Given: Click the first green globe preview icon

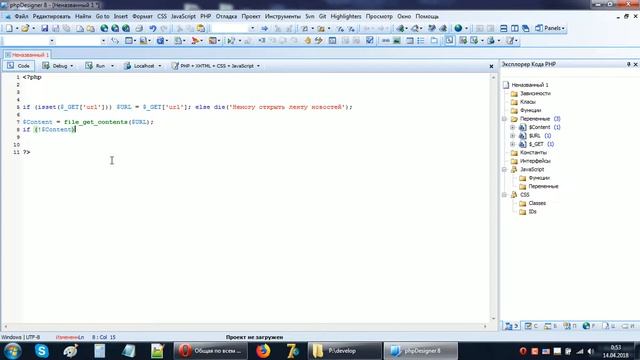Looking at the screenshot, I should coord(104,28).
